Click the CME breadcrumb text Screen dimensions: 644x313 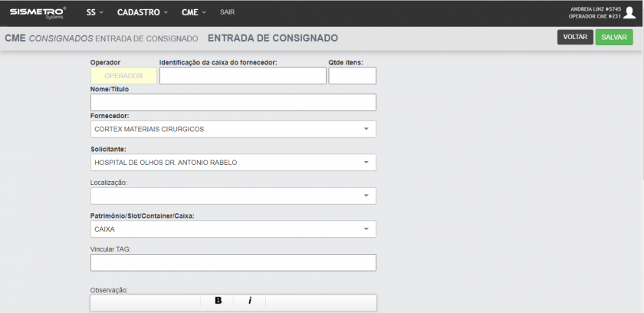(x=15, y=38)
